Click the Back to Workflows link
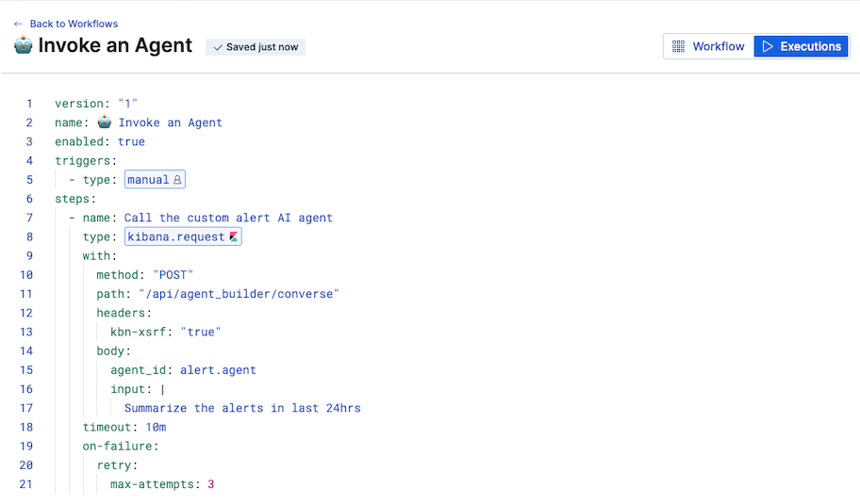 coord(74,24)
